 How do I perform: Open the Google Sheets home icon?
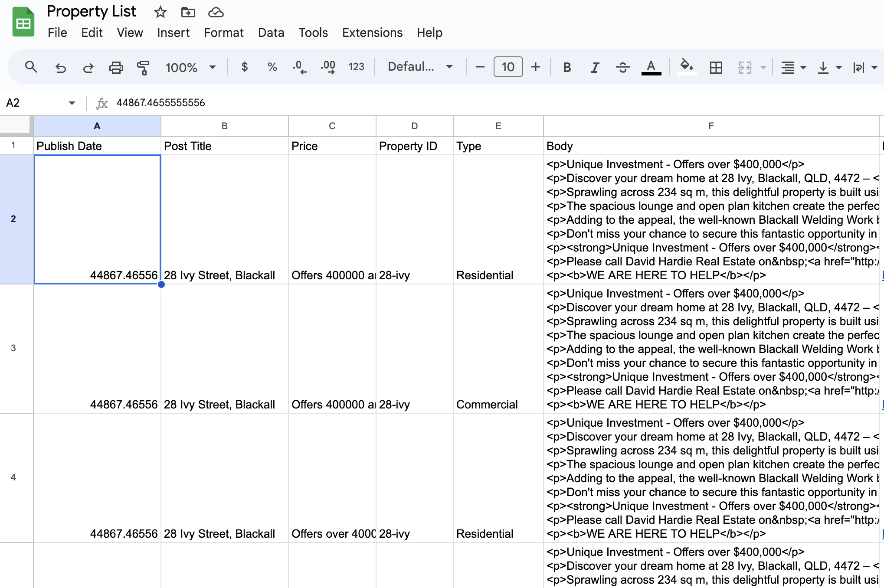pos(23,22)
